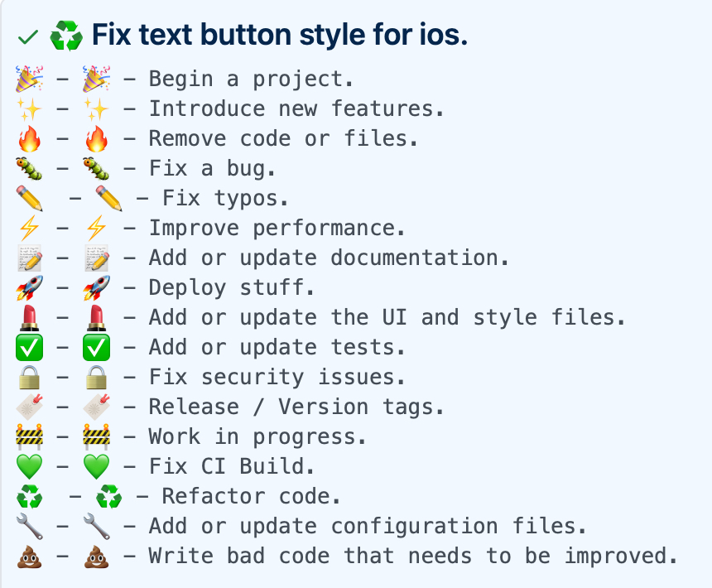Click the pencil emoji beside 'Fix typos'
712x588 pixels.
click(109, 198)
